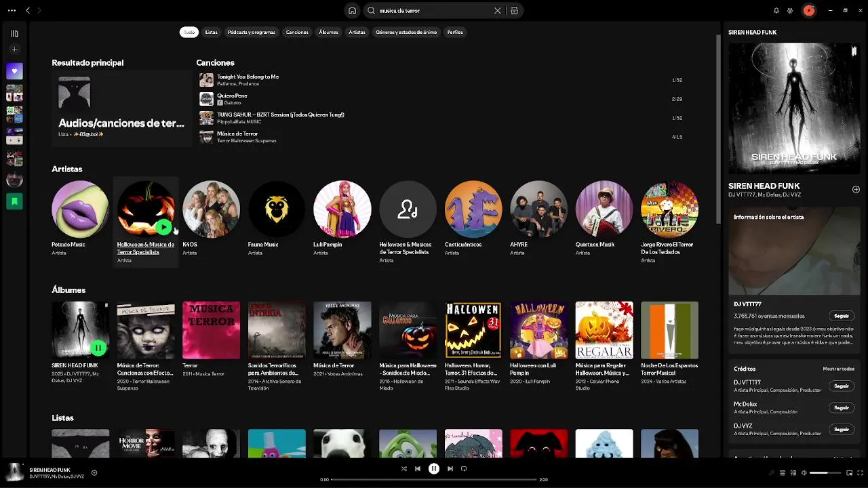Select the Podcasts y programas filter
The image size is (868, 488).
click(x=252, y=32)
